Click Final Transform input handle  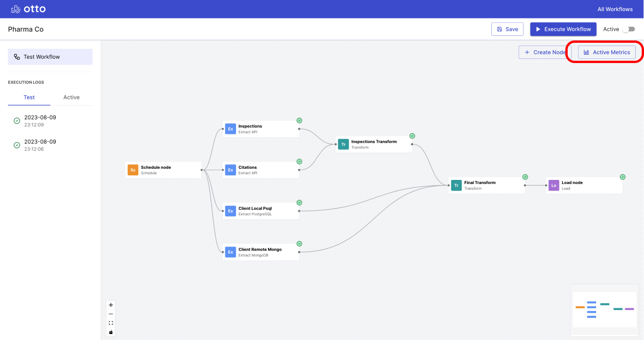[448, 185]
